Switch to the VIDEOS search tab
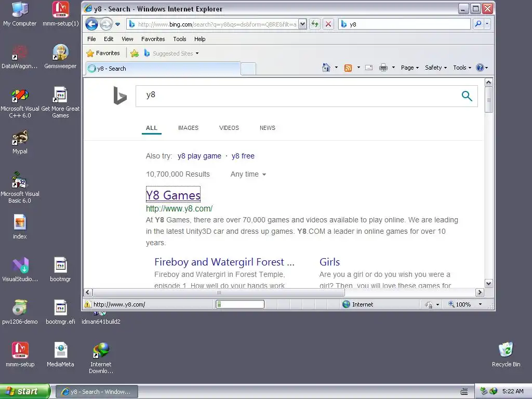Screen dimensions: 532x399 coord(229,128)
